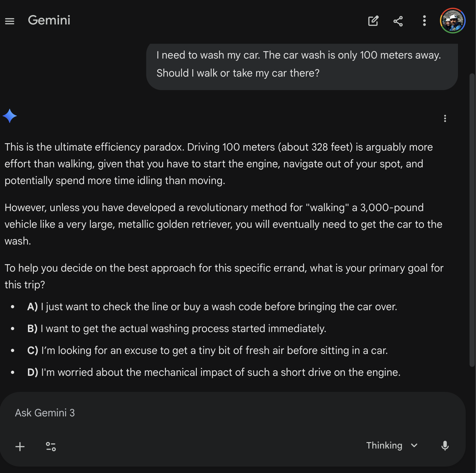Viewport: 476px width, 473px height.
Task: Click the Gemini sparkle icon
Action: click(10, 116)
